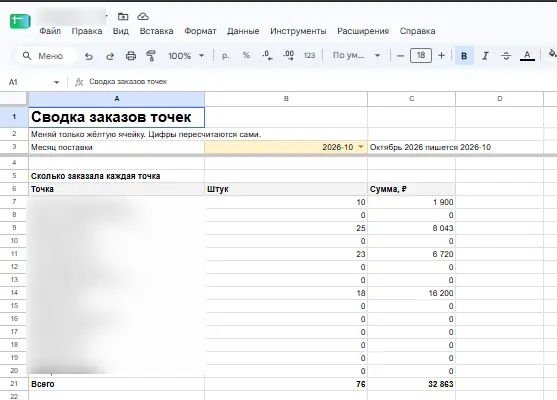Open the Справка menu
The width and height of the screenshot is (557, 400).
click(417, 31)
